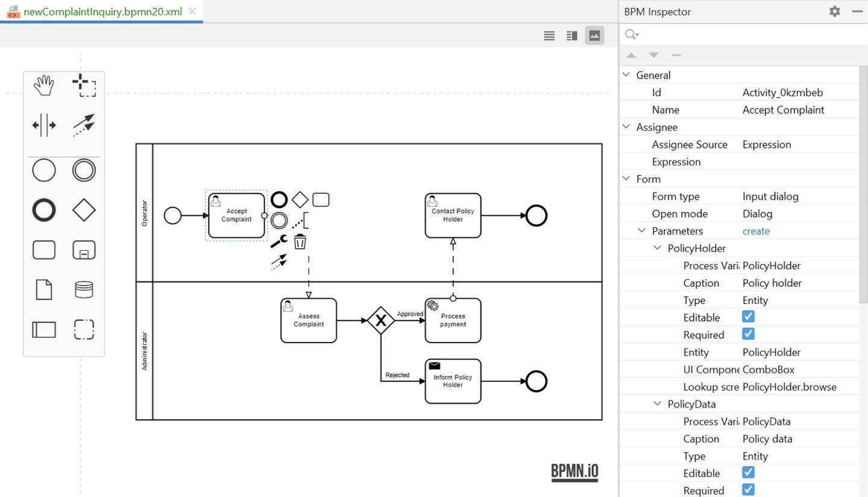Uncheck Required for the PolicyHolder parameter
The height and width of the screenshot is (497, 868).
click(x=748, y=334)
